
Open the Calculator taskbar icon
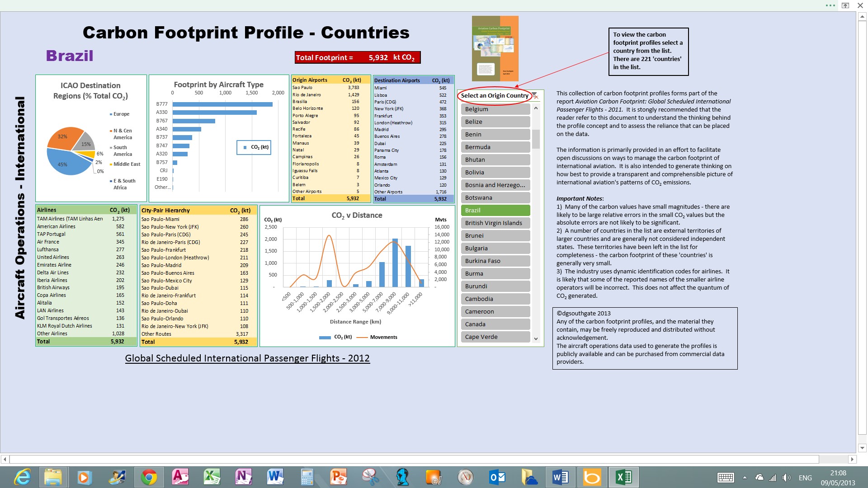click(x=307, y=477)
